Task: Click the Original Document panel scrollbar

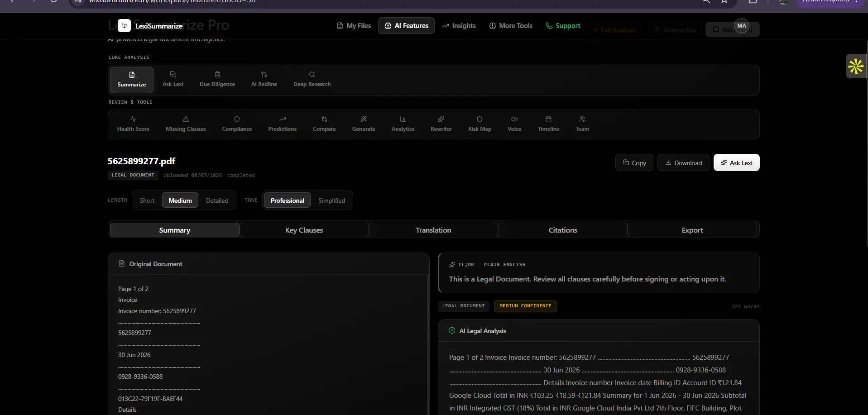Action: (428, 344)
